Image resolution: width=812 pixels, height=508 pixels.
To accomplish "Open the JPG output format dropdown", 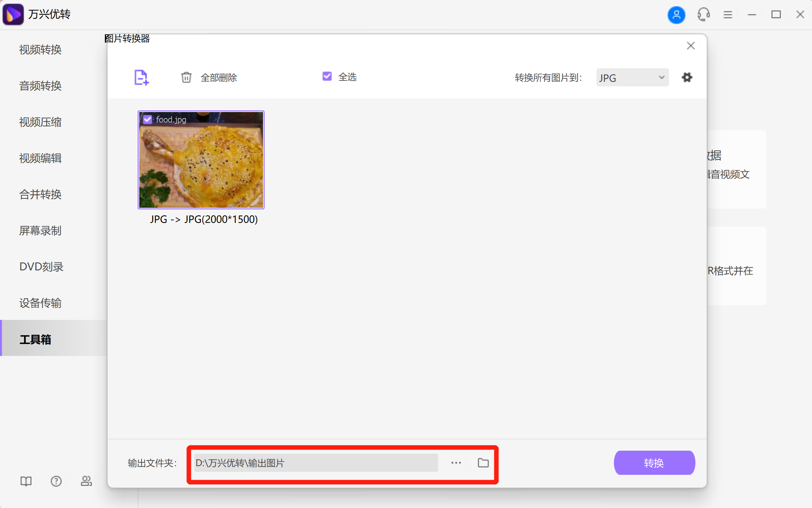I will tap(632, 77).
